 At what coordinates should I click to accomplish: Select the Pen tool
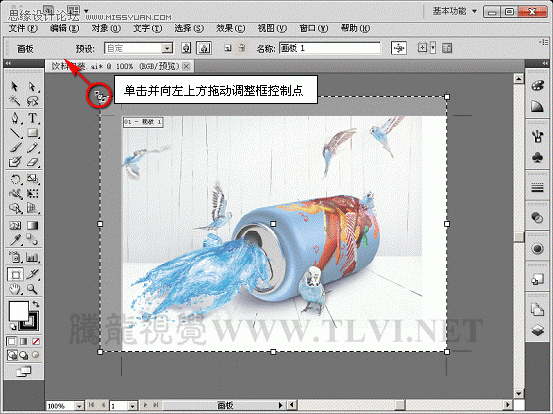14,118
